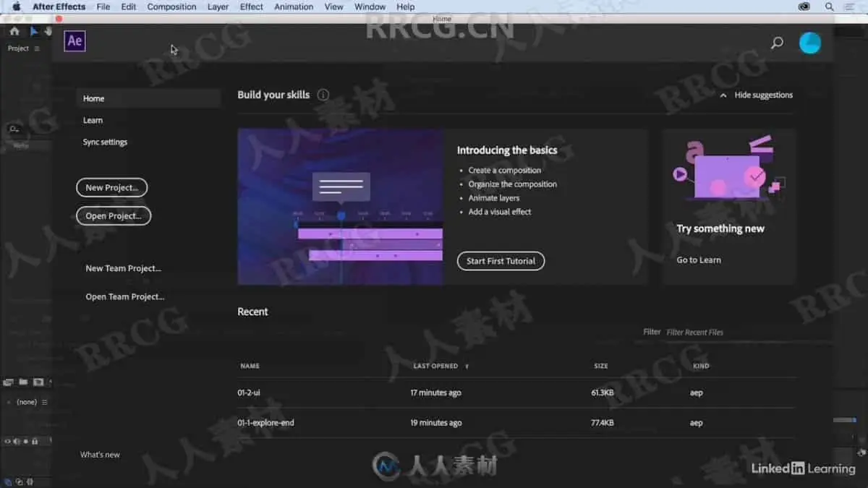This screenshot has width=868, height=488.
Task: Click the Open Project button
Action: 114,215
